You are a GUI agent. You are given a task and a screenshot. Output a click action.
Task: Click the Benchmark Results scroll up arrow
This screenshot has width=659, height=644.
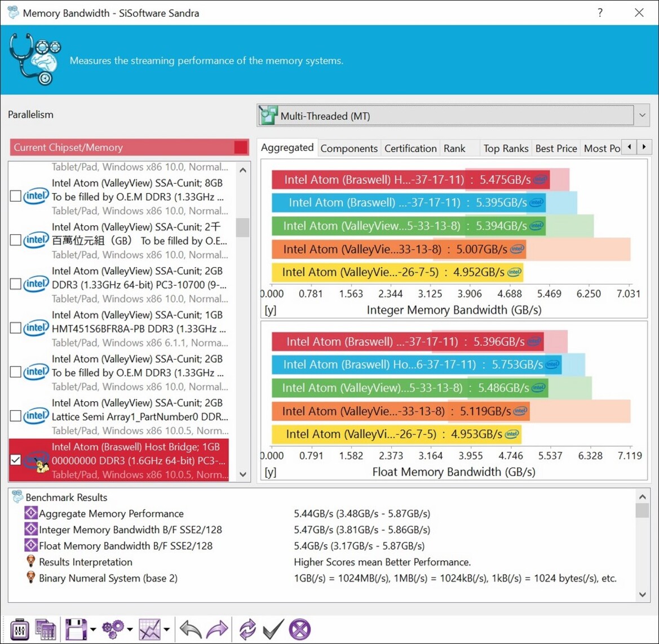click(x=642, y=496)
